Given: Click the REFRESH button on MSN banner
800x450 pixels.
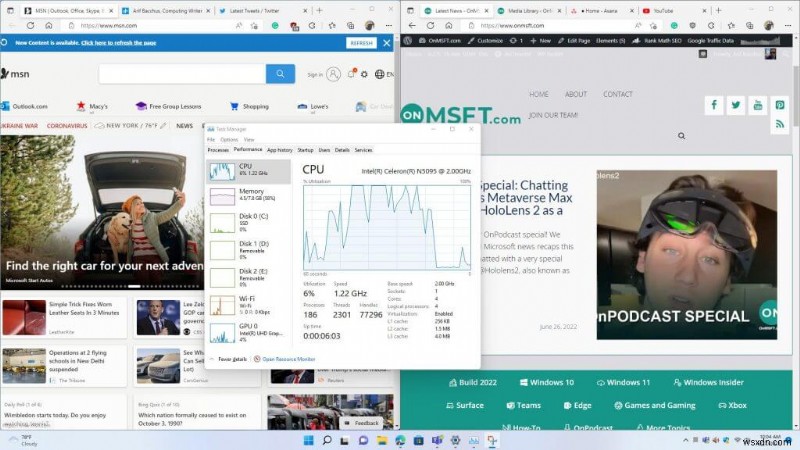Looking at the screenshot, I should coord(361,44).
